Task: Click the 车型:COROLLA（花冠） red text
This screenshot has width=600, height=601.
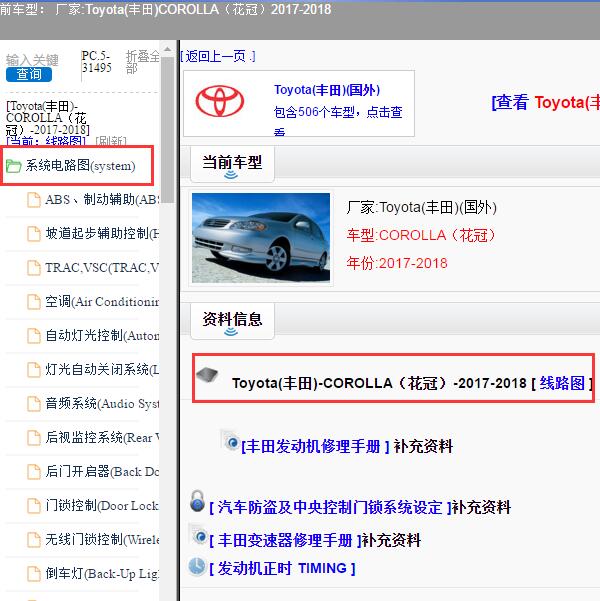Action: (x=421, y=235)
